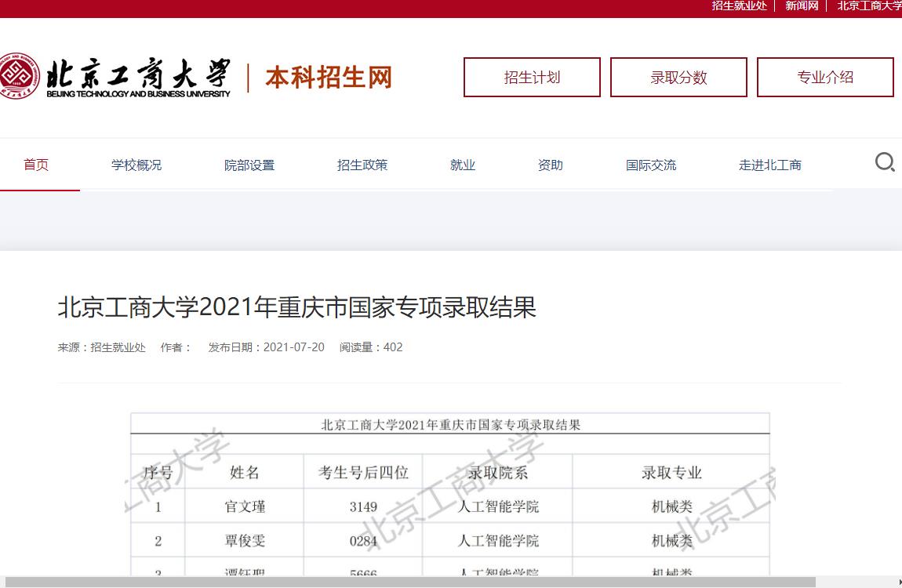
Task: Click the 本科招生网 site title
Action: [x=329, y=77]
